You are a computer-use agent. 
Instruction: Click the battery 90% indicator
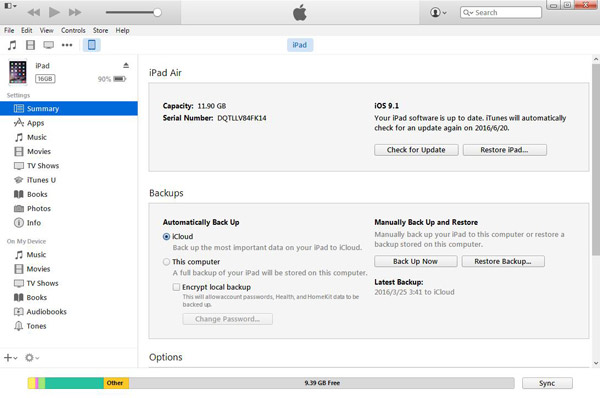(x=112, y=79)
